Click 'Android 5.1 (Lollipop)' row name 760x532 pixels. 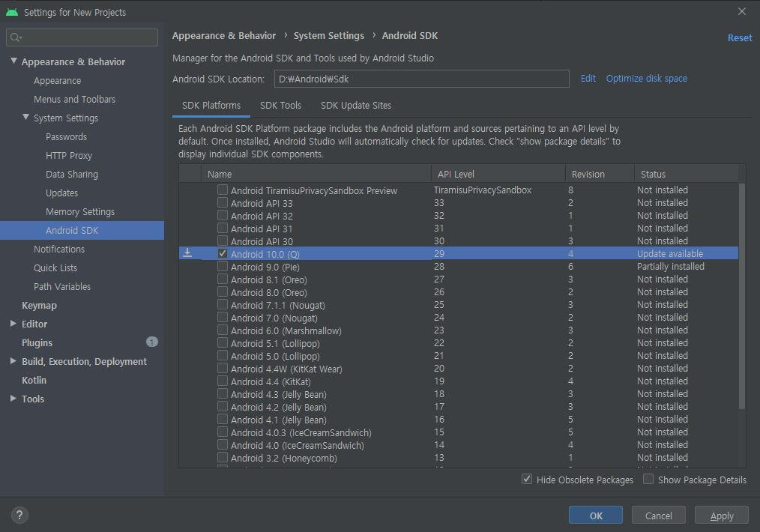[275, 343]
